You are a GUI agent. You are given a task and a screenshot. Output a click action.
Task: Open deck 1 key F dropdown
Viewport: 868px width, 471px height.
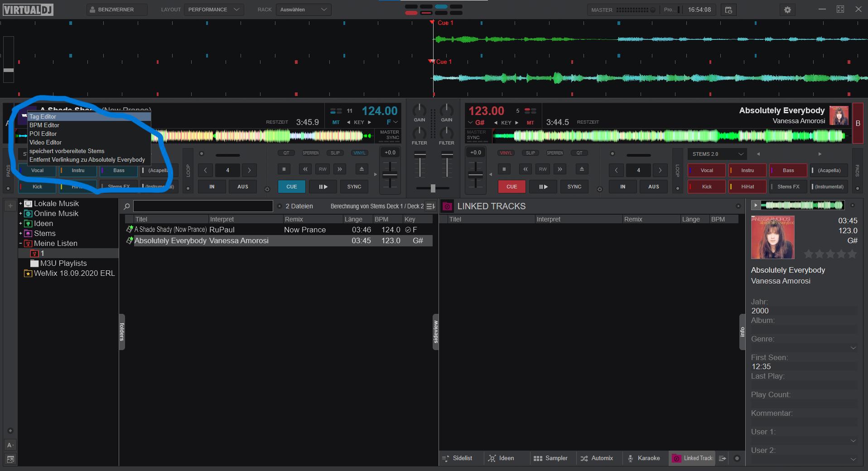[392, 122]
